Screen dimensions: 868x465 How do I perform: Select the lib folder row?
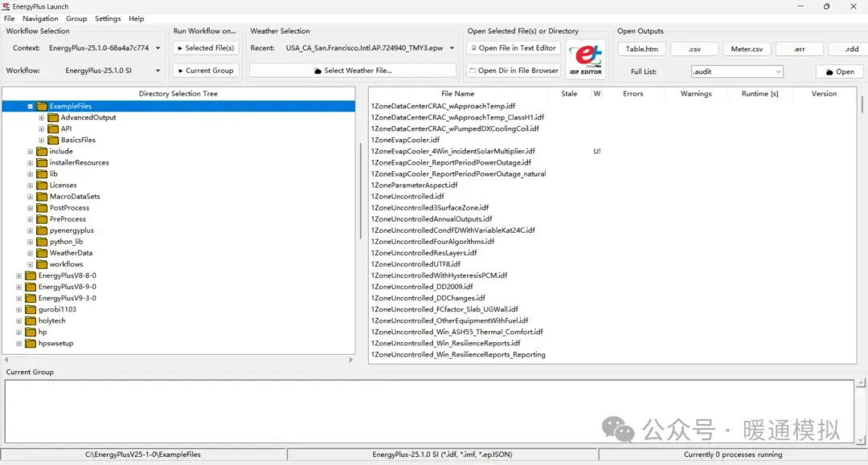pyautogui.click(x=53, y=174)
